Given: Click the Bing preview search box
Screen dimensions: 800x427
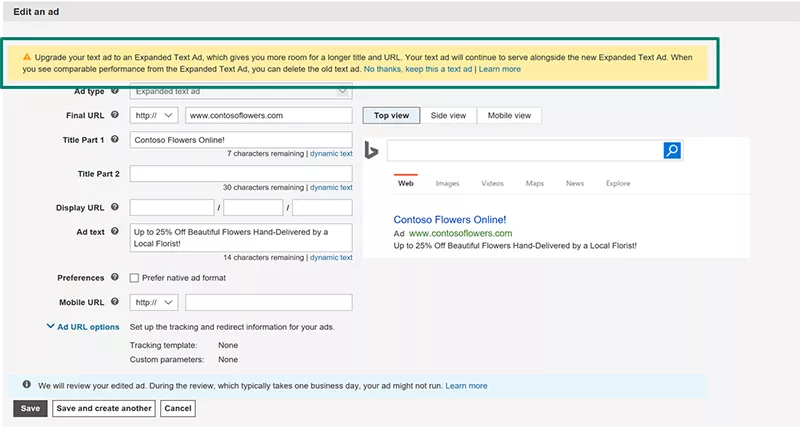Looking at the screenshot, I should [x=525, y=150].
